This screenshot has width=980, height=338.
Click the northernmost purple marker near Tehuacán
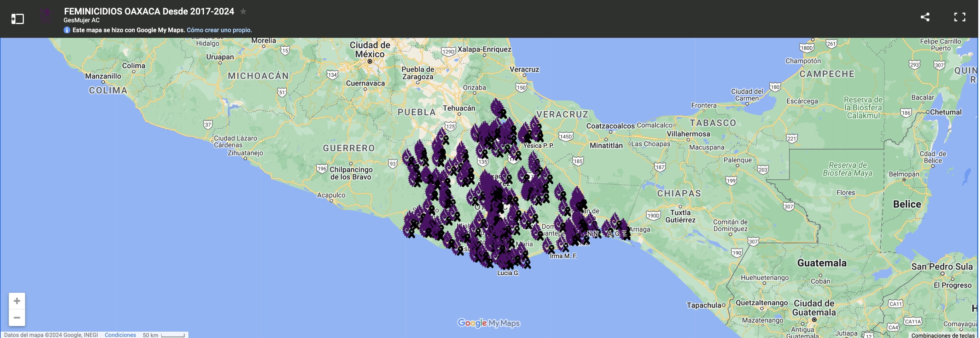pos(499,109)
